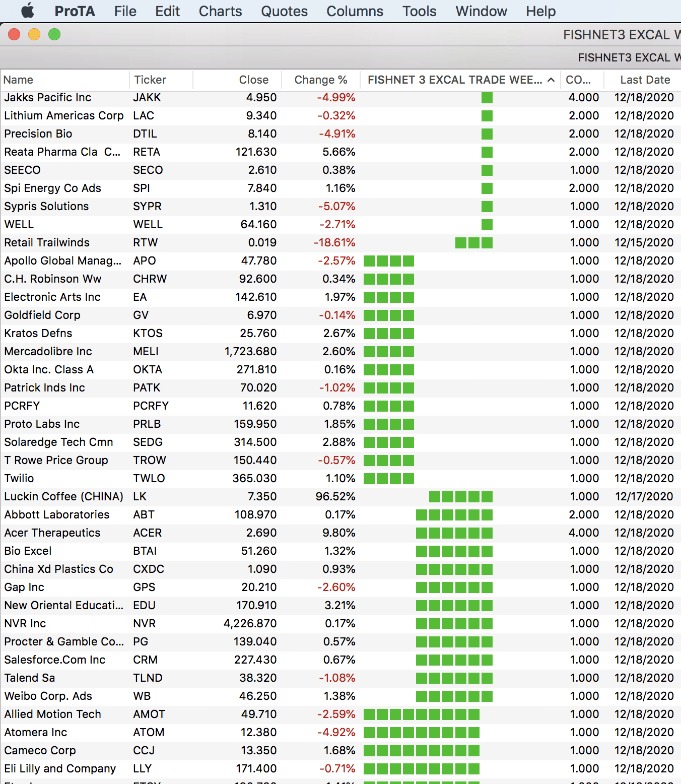Toggle sort direction arrow on FISHNET column
The width and height of the screenshot is (681, 784).
[551, 80]
